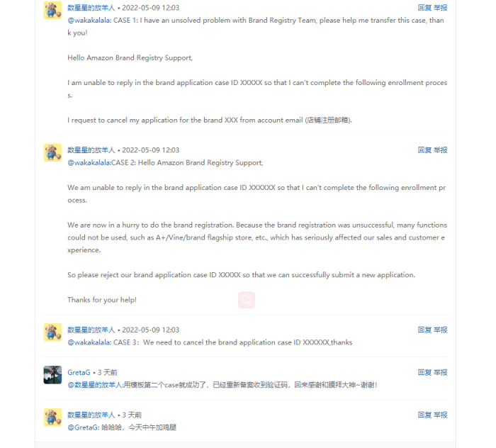Open the GretaG username link

(x=79, y=372)
